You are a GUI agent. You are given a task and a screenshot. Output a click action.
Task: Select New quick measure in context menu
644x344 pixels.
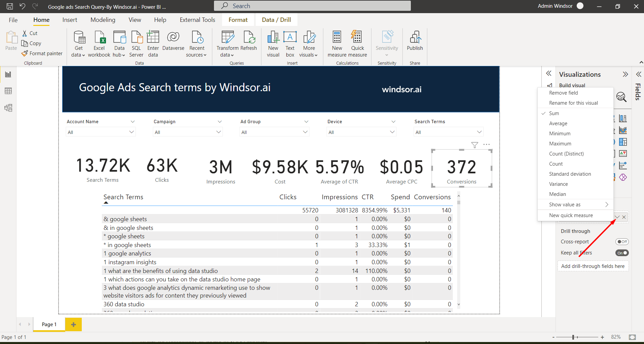576,215
